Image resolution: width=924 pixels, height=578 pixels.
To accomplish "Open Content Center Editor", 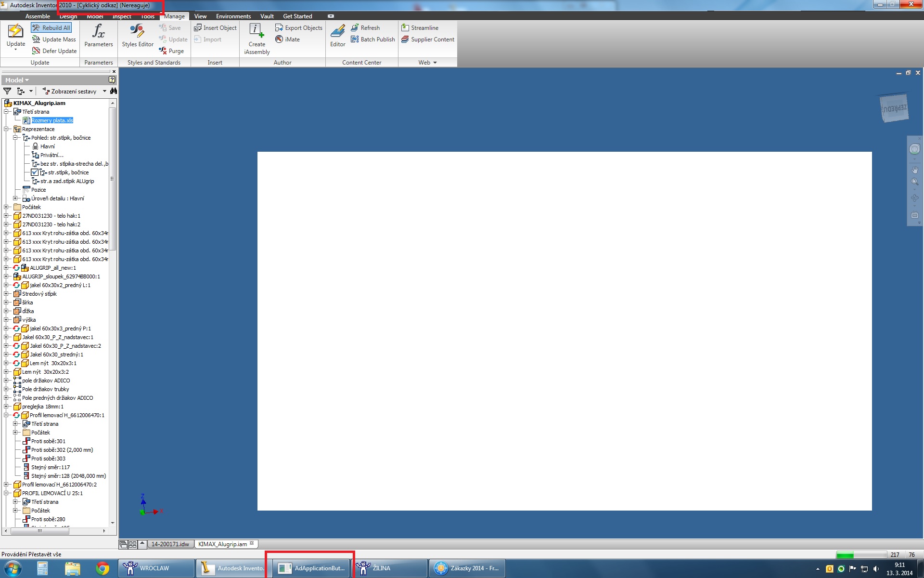I will click(x=337, y=32).
